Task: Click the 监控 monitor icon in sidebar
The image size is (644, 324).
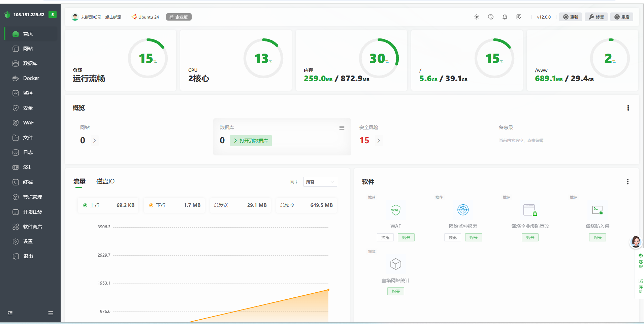Action: (x=15, y=93)
